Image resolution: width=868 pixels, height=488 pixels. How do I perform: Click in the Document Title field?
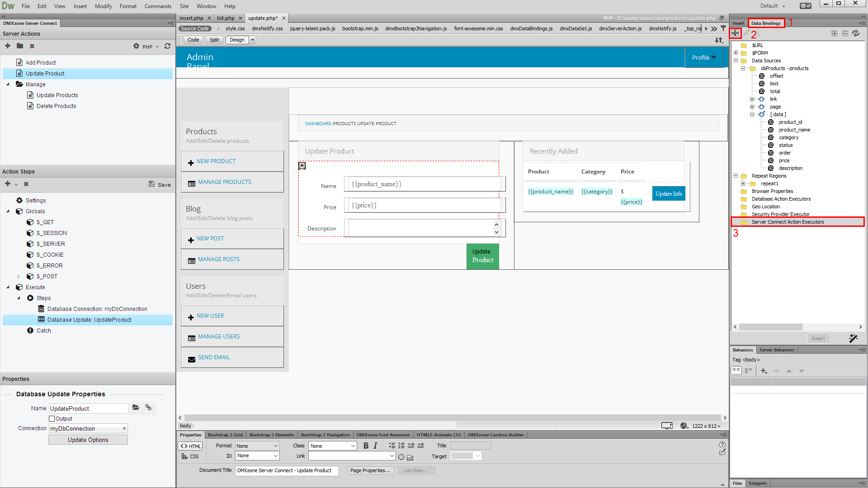(287, 470)
